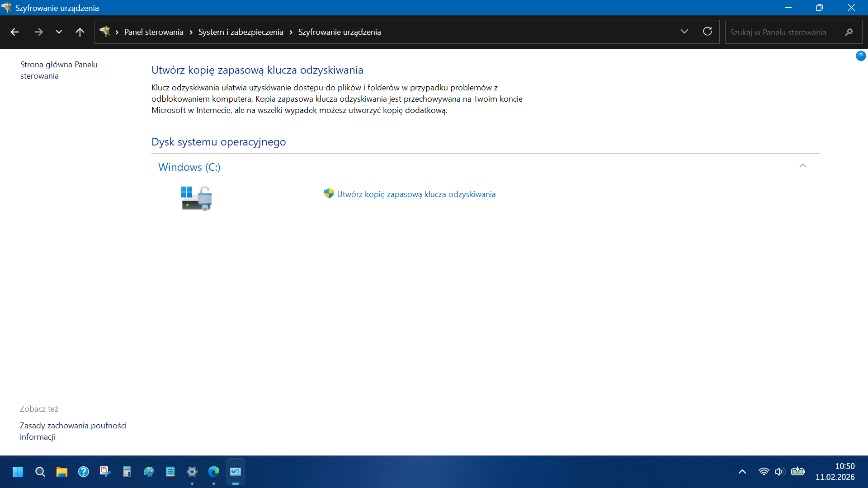Open the recent locations dropdown arrow
868x488 pixels.
pyautogui.click(x=59, y=32)
